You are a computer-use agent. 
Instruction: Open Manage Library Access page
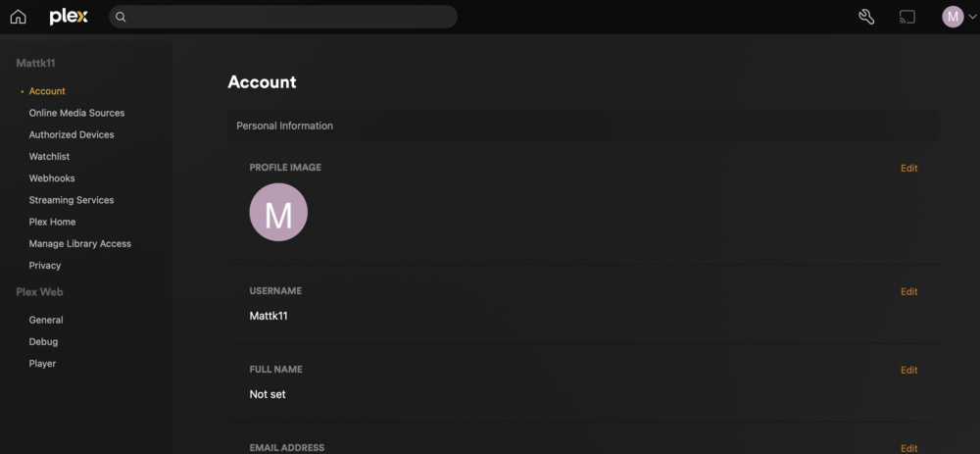pyautogui.click(x=80, y=244)
